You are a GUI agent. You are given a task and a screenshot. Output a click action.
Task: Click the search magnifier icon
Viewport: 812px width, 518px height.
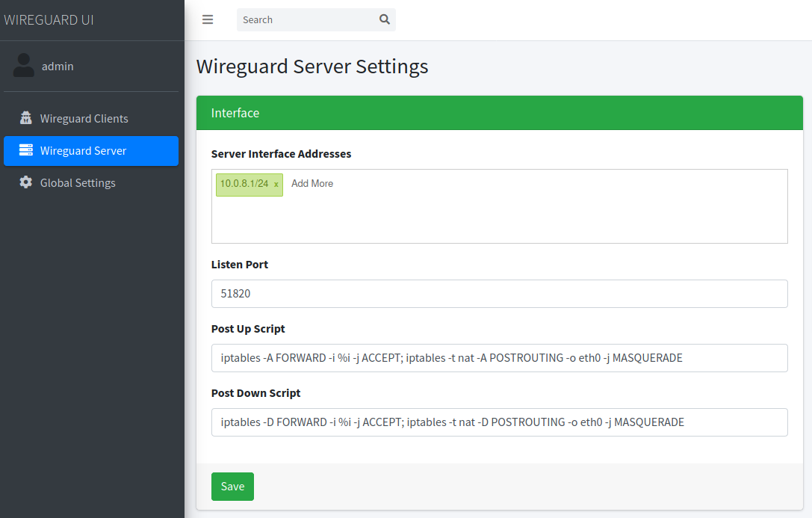(x=385, y=19)
